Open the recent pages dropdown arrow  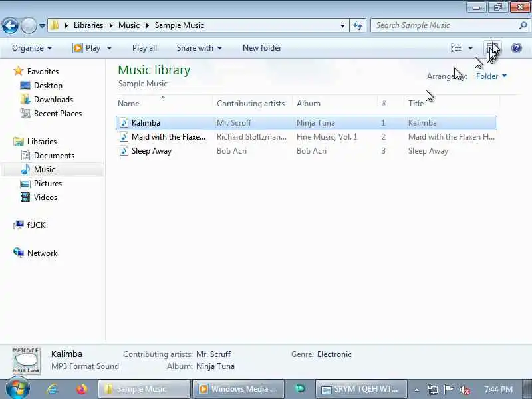tap(42, 25)
